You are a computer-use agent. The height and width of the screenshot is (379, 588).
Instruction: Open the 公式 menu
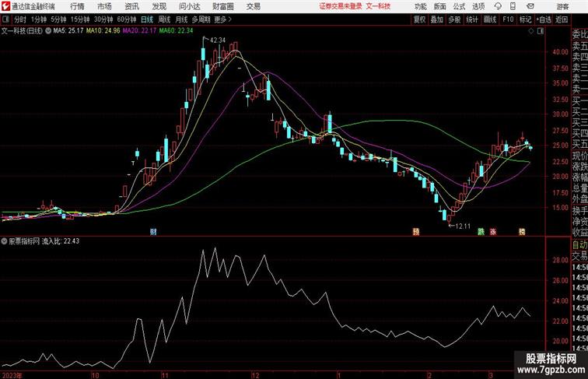point(459,6)
